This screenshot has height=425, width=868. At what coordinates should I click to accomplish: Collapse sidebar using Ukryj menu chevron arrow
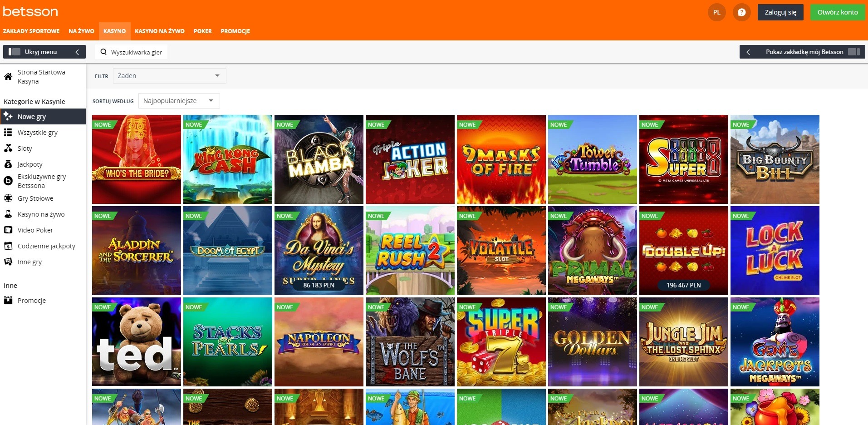77,52
